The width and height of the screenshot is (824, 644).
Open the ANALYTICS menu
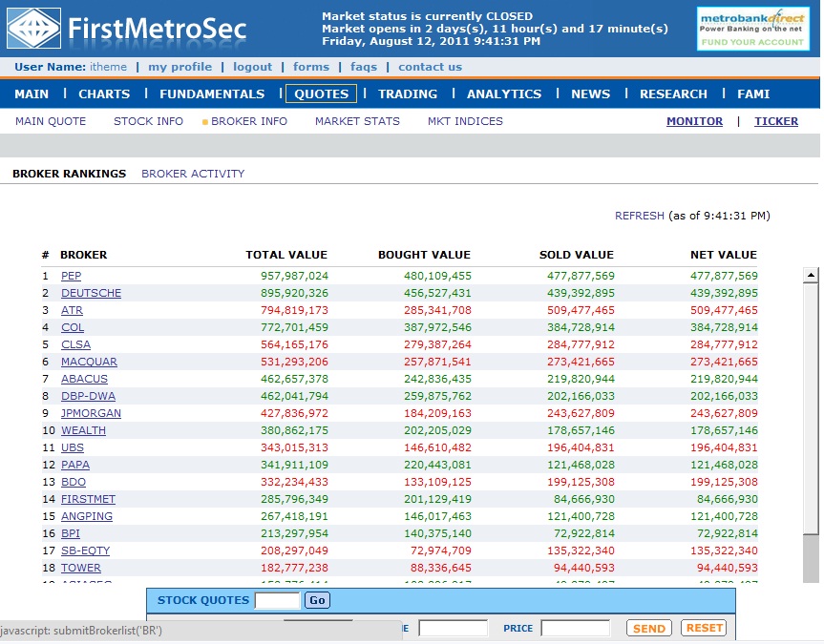click(504, 94)
